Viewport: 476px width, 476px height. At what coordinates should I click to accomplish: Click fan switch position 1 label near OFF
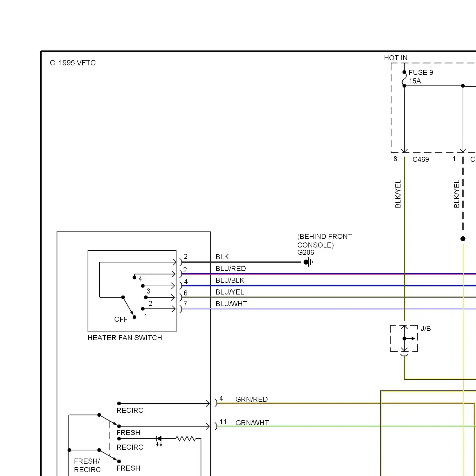pos(145,316)
